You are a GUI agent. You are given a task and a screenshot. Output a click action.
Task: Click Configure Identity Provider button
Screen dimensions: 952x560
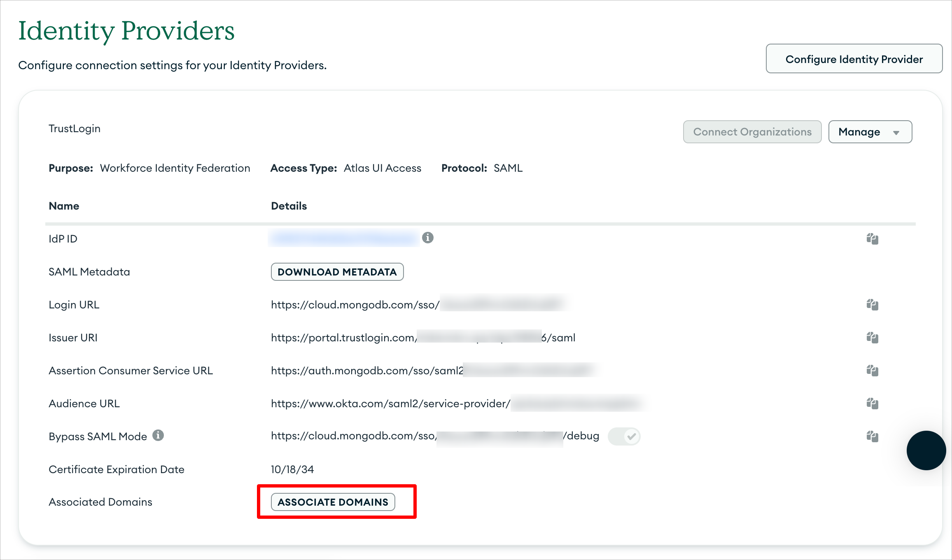854,59
